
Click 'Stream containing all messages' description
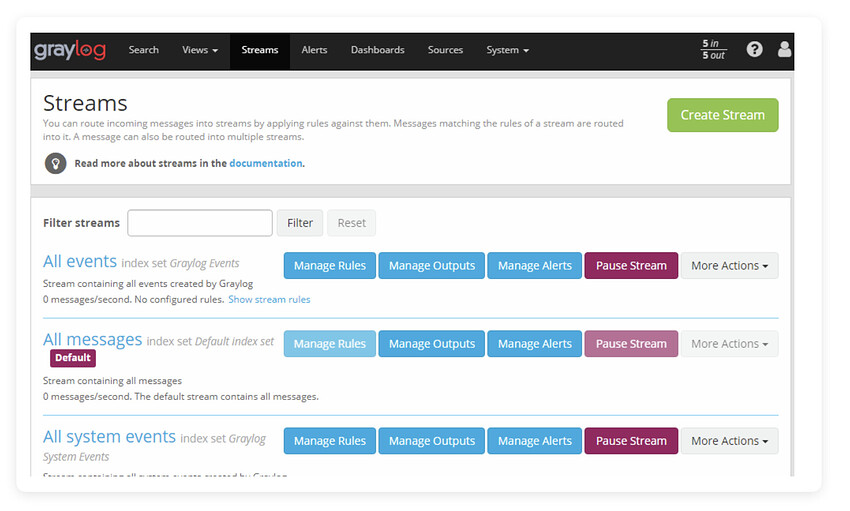click(112, 380)
